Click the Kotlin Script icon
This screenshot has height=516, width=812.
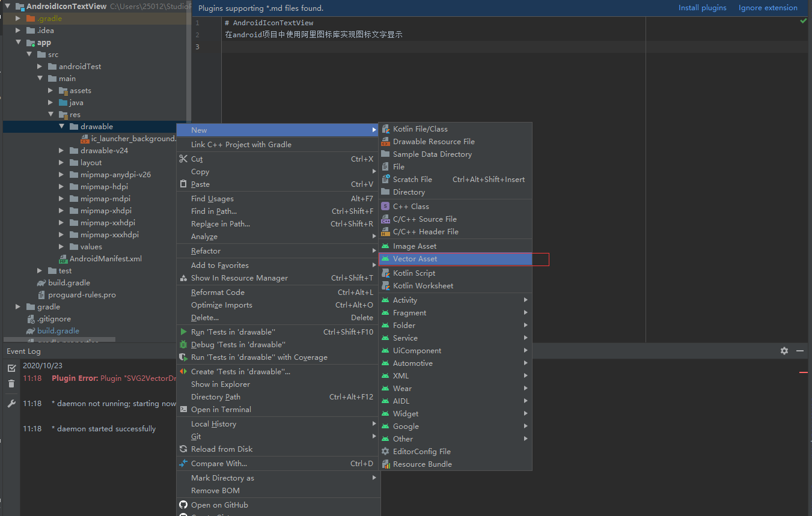coord(386,273)
